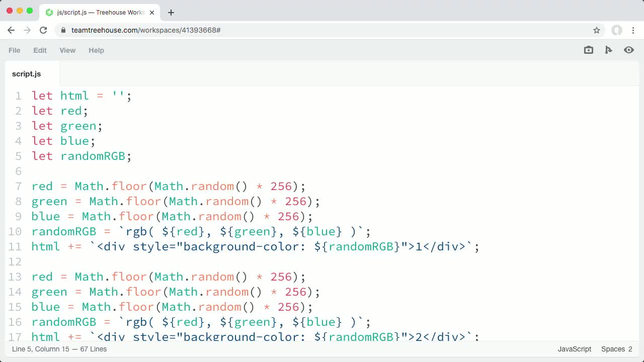The height and width of the screenshot is (362, 644).
Task: Fork the workspace using the fork icon
Action: point(608,50)
